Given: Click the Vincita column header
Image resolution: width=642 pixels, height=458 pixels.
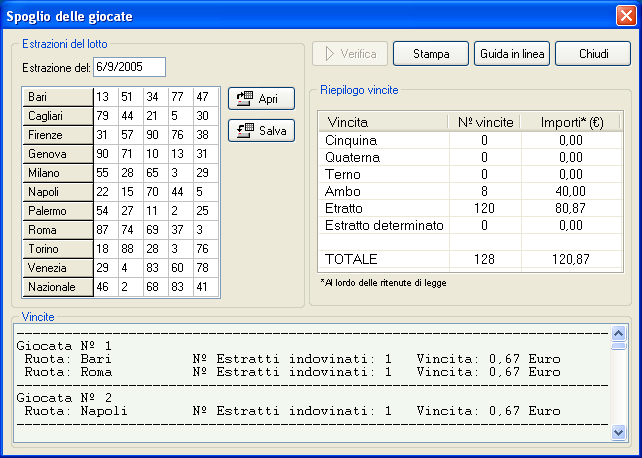Looking at the screenshot, I should [383, 122].
